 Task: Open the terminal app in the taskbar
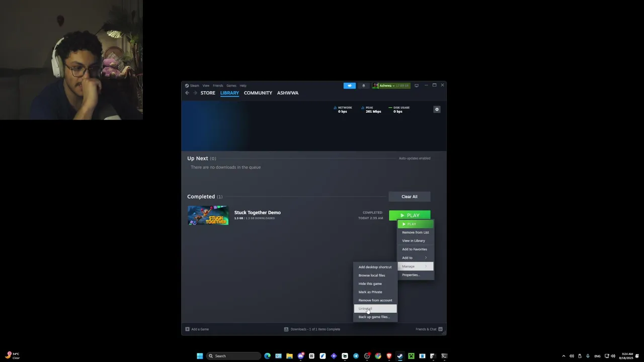pos(444,356)
